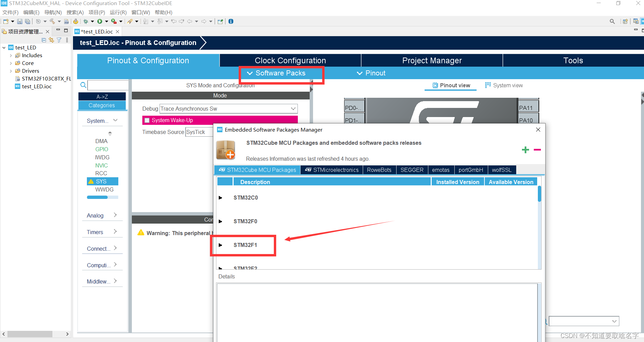Image resolution: width=644 pixels, height=342 pixels.
Task: Switch to the wolfSSL packages tab
Action: (502, 170)
